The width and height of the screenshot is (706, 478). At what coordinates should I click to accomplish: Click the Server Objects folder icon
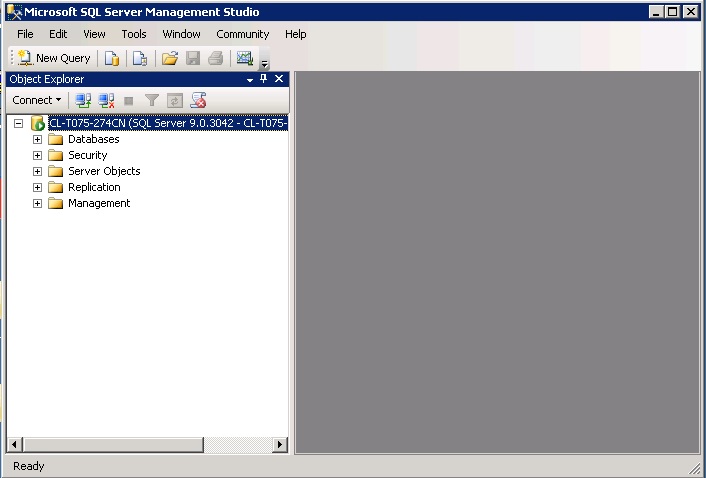tap(55, 171)
